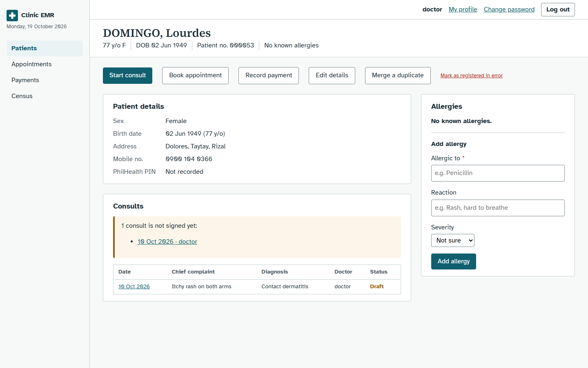
Task: Click the Clinic EMR cross logo icon
Action: coord(12,16)
